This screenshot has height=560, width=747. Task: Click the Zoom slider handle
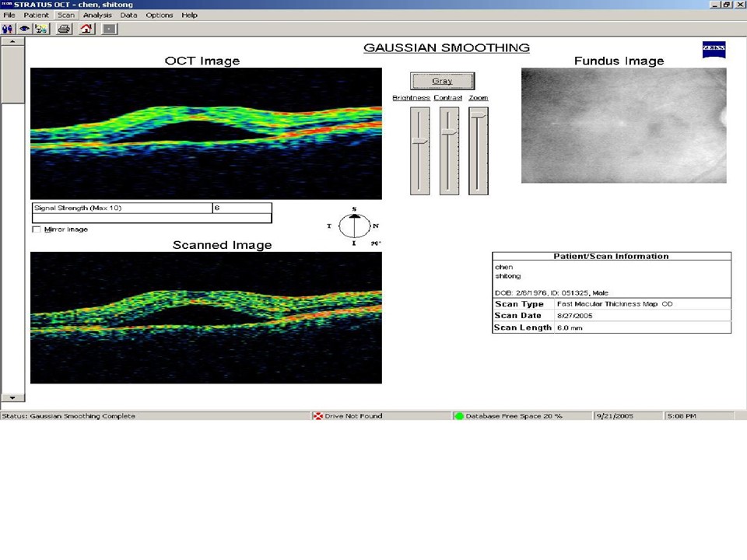pyautogui.click(x=479, y=115)
